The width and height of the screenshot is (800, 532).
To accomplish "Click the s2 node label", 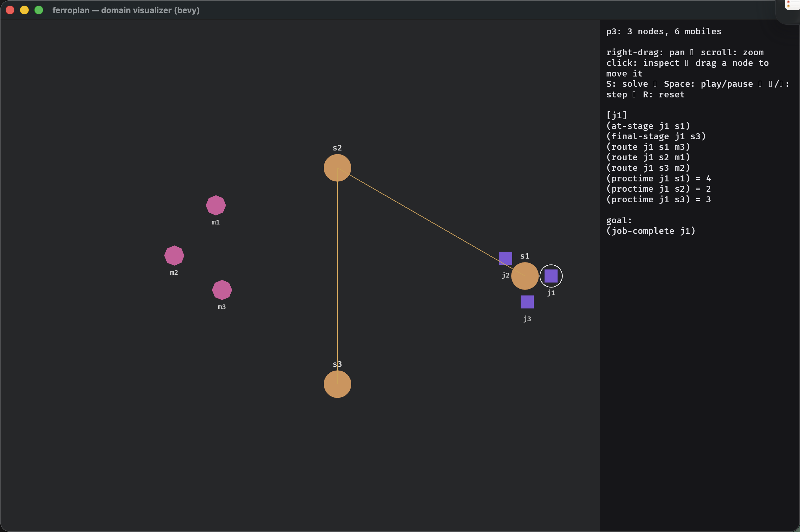I will coord(337,148).
